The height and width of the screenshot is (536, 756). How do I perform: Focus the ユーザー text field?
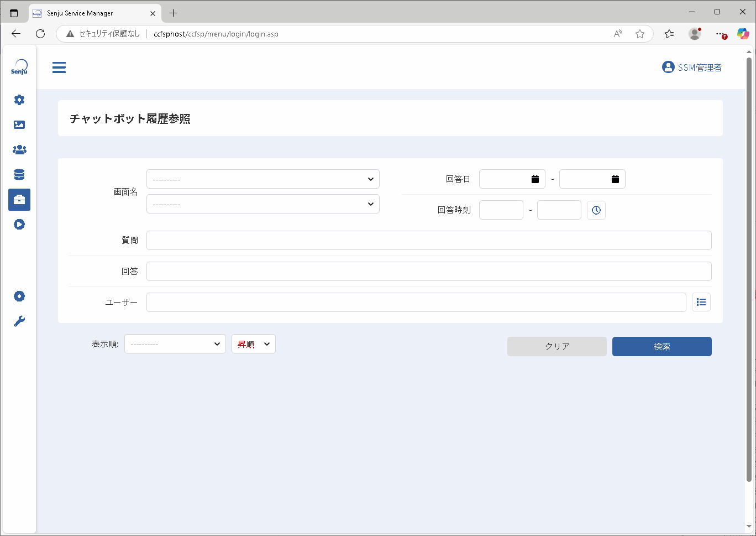click(x=416, y=303)
